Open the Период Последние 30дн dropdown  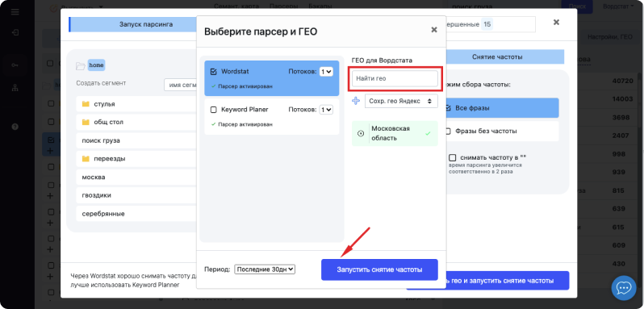coord(265,269)
